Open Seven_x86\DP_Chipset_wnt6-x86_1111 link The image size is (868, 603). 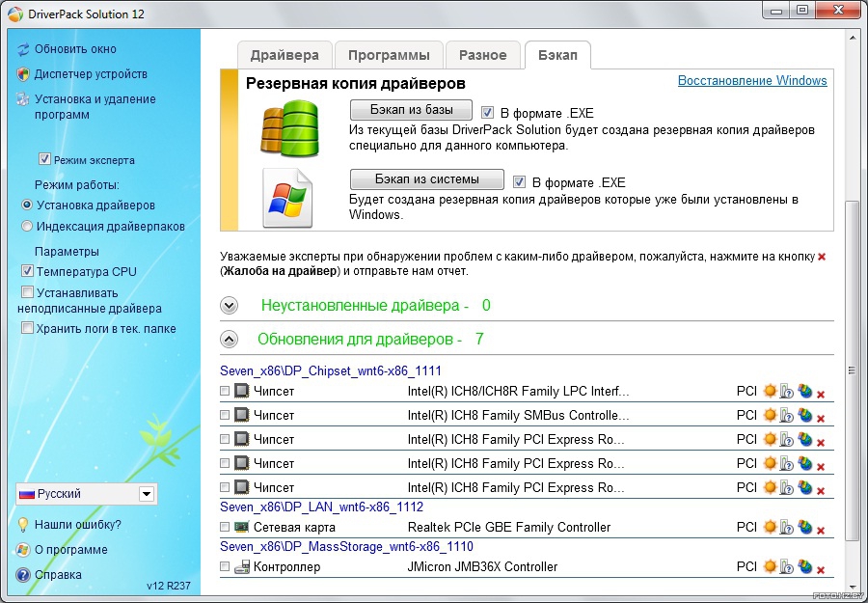[331, 370]
